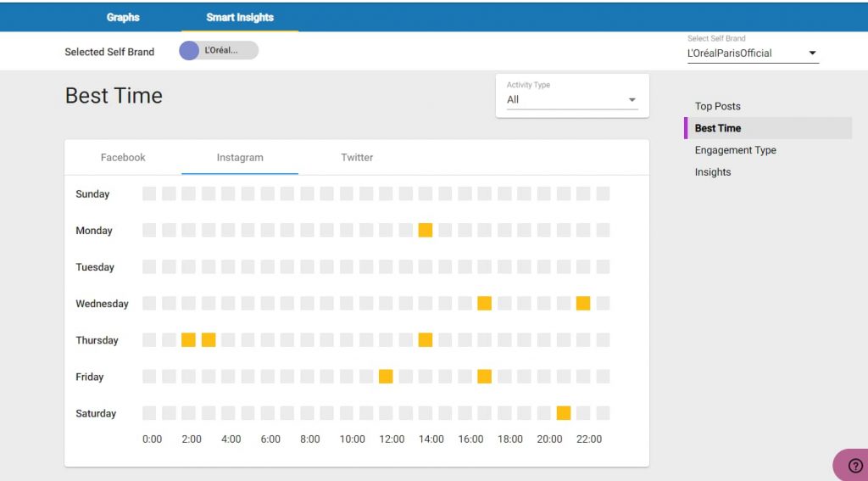Screen dimensions: 868x481
Task: Open the help question mark icon
Action: pyautogui.click(x=855, y=466)
